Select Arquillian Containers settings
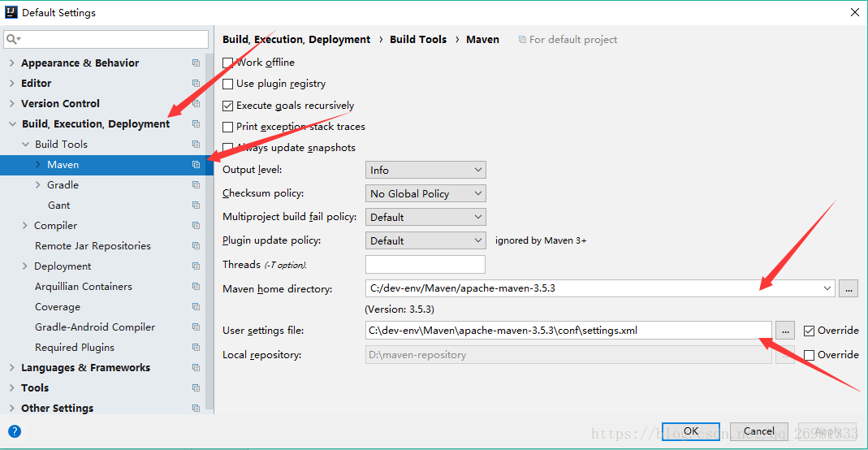 [84, 286]
